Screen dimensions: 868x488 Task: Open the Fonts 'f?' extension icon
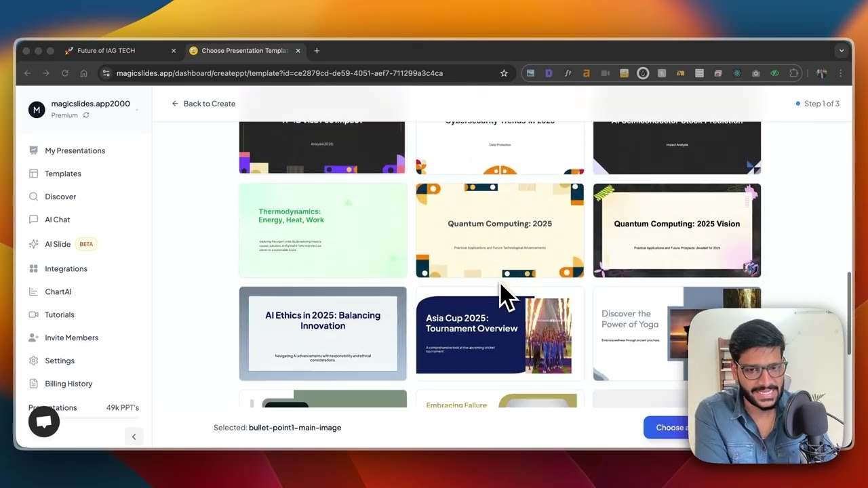(x=568, y=73)
